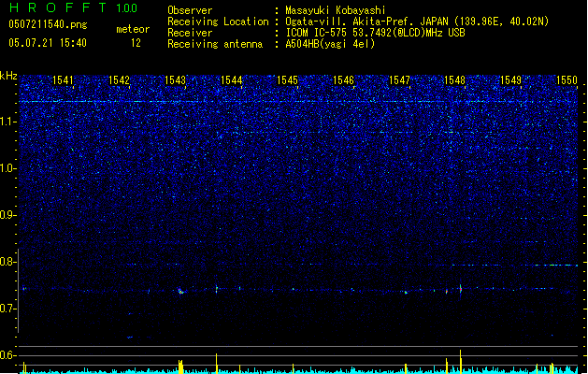This screenshot has width=588, height=374.
Task: Click the meteor count value 12
Action: tap(136, 43)
